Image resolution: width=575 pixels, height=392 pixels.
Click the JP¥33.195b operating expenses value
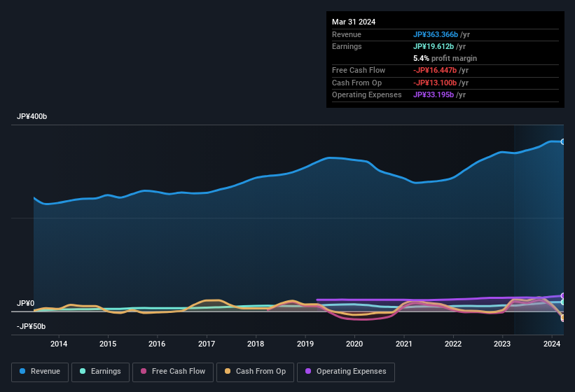click(434, 95)
